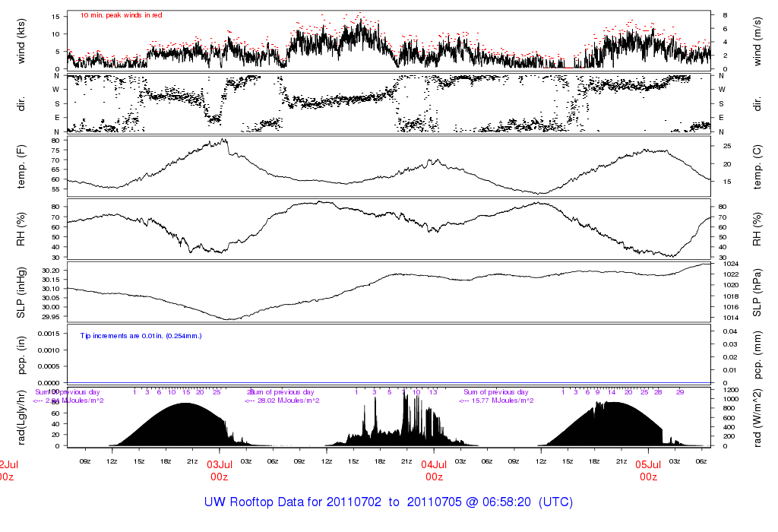This screenshot has height=532, width=778.
Task: Select the 'pcp. (mm)' axis label
Action: 757,356
